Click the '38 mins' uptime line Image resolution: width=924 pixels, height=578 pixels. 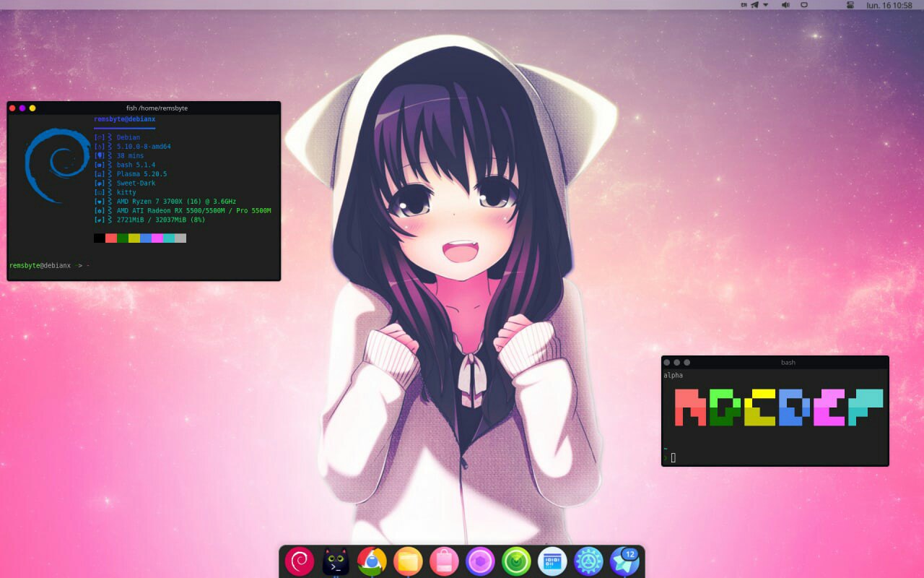130,155
